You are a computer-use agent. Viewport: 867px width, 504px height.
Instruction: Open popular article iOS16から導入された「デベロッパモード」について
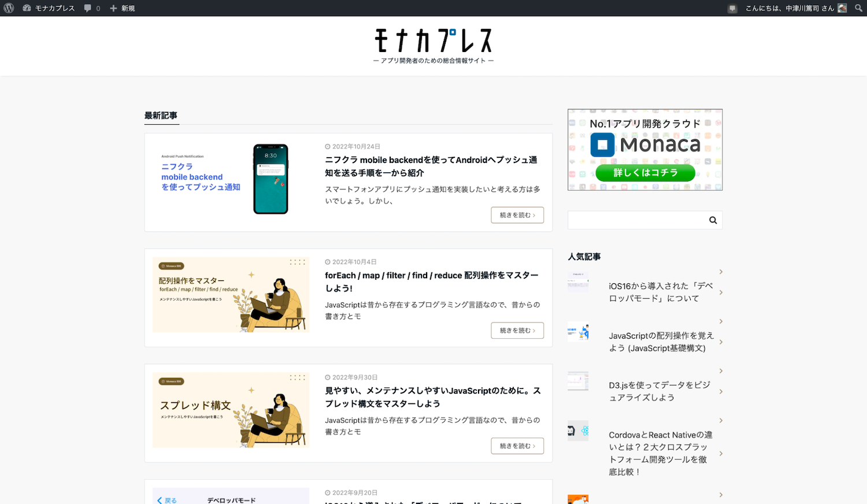coord(661,292)
